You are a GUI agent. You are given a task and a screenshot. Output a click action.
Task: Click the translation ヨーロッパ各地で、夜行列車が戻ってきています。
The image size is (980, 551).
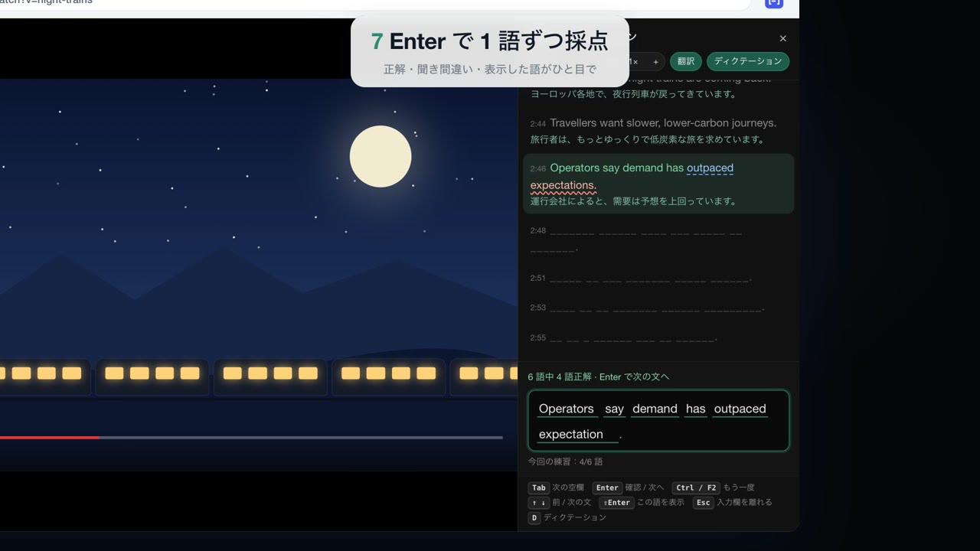point(634,94)
